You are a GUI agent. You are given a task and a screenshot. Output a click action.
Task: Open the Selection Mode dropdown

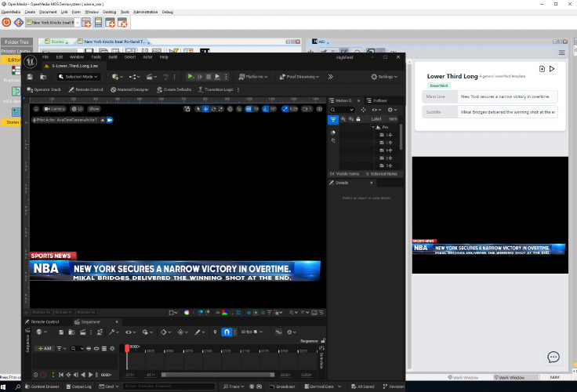78,77
